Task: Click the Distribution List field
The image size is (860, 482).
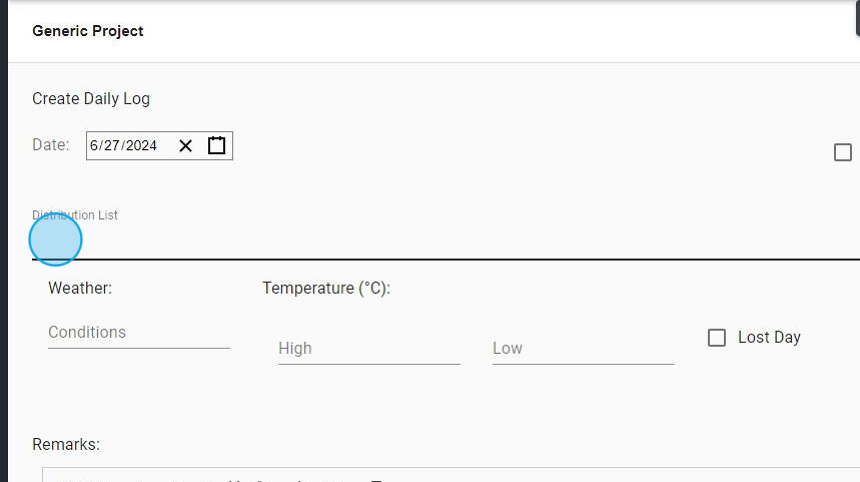Action: [x=440, y=242]
